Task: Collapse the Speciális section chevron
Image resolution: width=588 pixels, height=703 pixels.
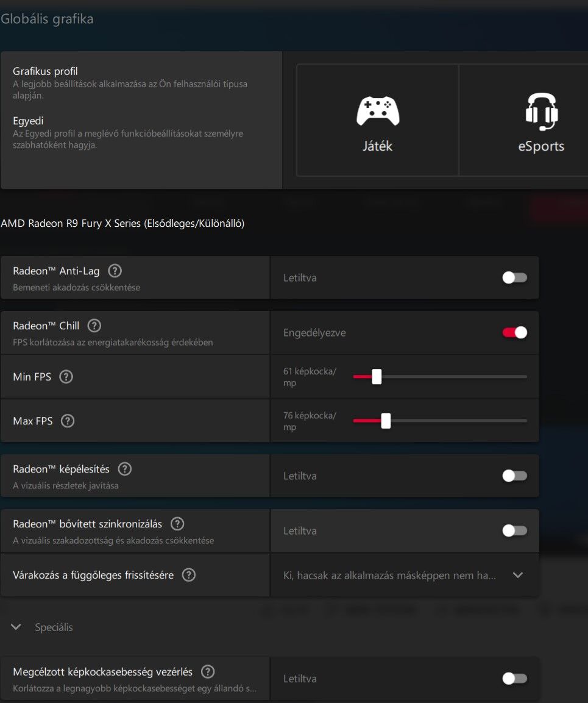Action: (x=16, y=627)
